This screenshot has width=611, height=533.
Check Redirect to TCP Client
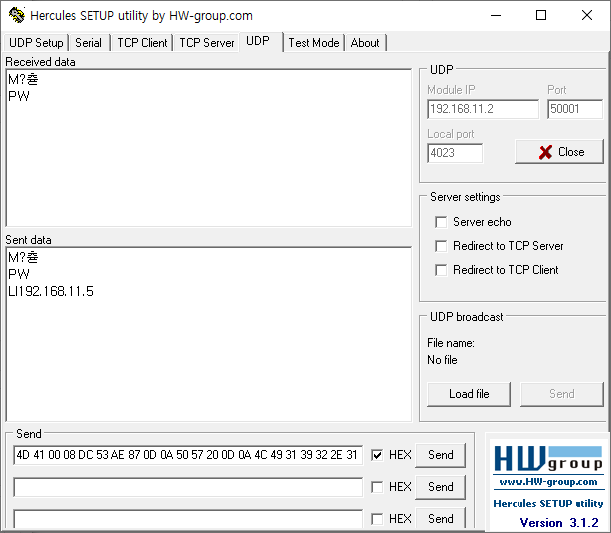[x=441, y=270]
